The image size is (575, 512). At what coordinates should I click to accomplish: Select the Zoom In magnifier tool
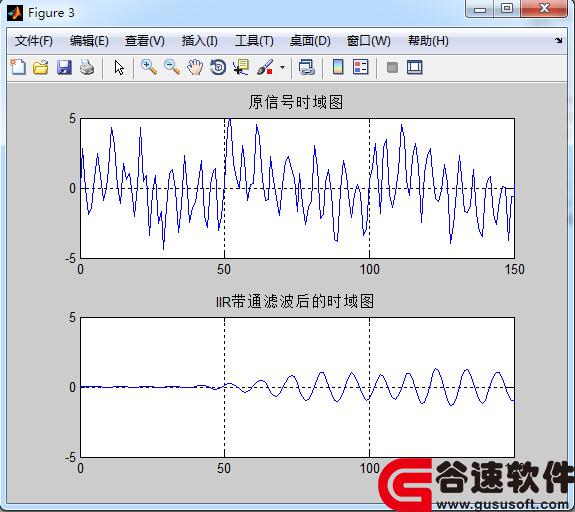point(149,67)
